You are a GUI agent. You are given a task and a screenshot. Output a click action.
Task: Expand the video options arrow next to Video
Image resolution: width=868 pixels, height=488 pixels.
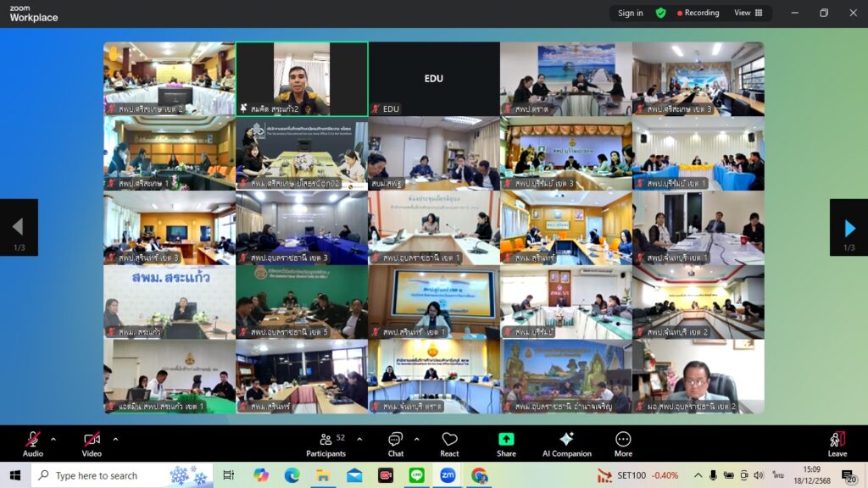pyautogui.click(x=115, y=439)
